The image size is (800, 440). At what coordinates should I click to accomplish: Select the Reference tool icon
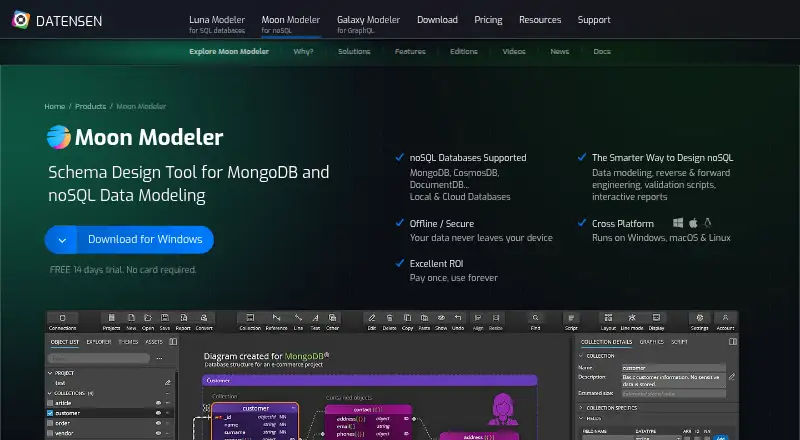point(277,317)
